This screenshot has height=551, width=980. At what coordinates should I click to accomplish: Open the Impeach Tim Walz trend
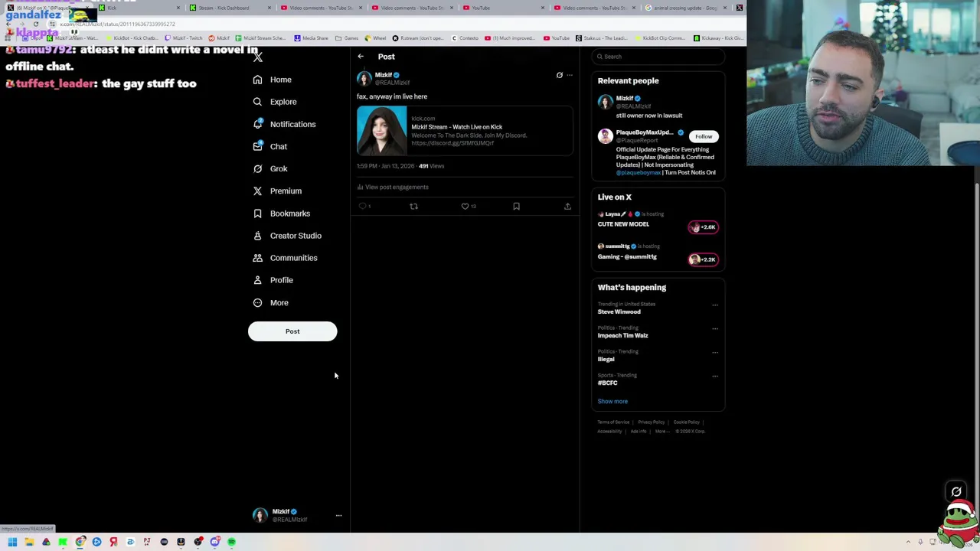click(x=622, y=335)
